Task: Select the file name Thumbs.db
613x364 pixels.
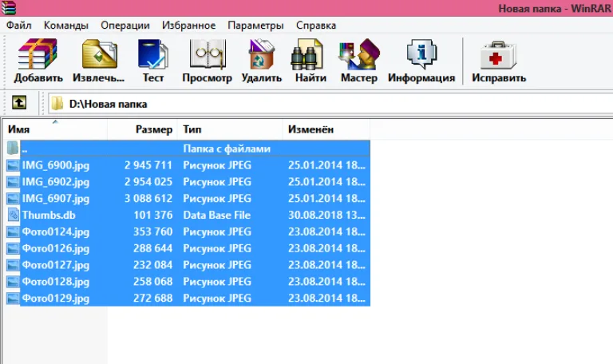Action: pos(49,215)
